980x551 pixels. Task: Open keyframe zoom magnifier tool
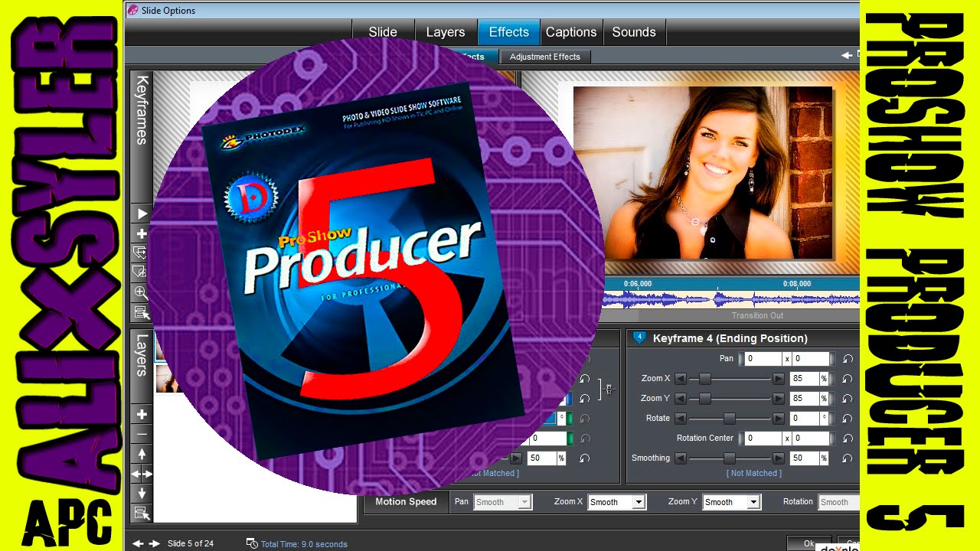click(142, 292)
